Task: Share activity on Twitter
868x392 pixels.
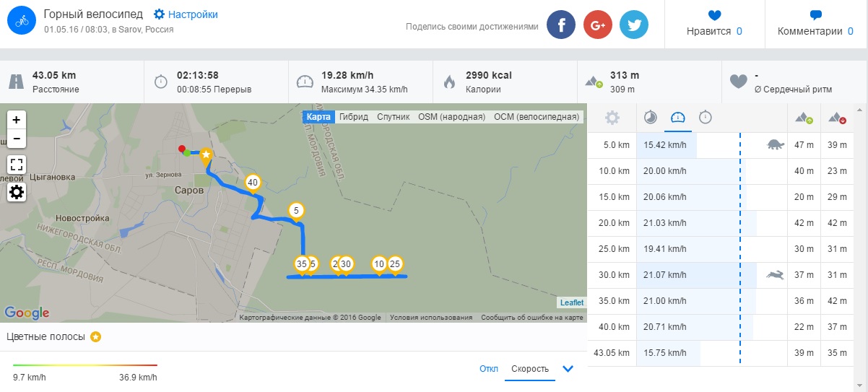Action: point(634,25)
